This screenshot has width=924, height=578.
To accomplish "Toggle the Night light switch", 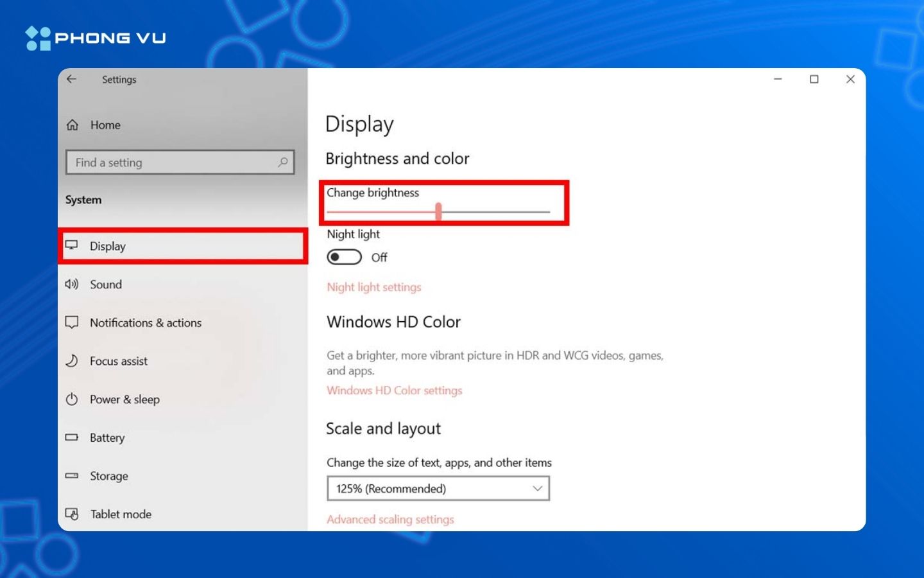I will (345, 258).
